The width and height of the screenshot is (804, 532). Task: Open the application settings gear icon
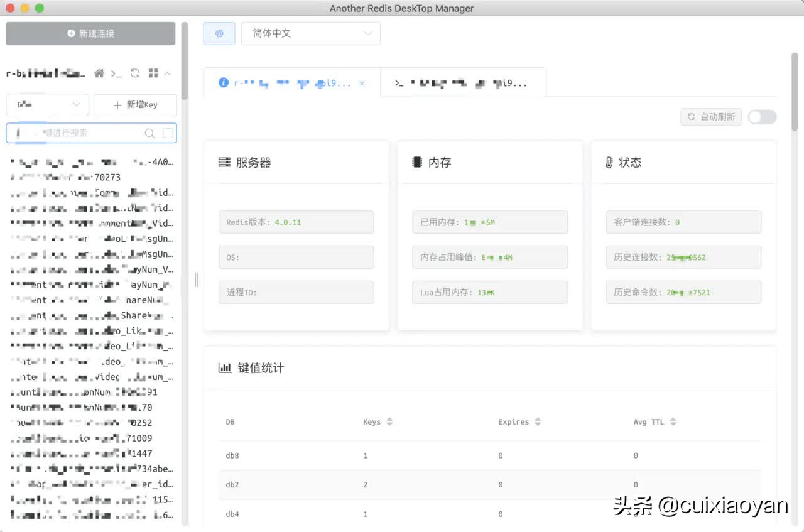point(219,33)
